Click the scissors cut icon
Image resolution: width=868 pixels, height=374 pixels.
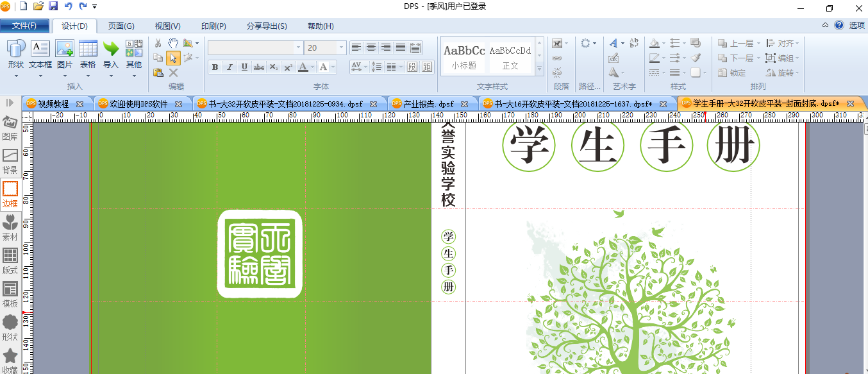click(158, 43)
